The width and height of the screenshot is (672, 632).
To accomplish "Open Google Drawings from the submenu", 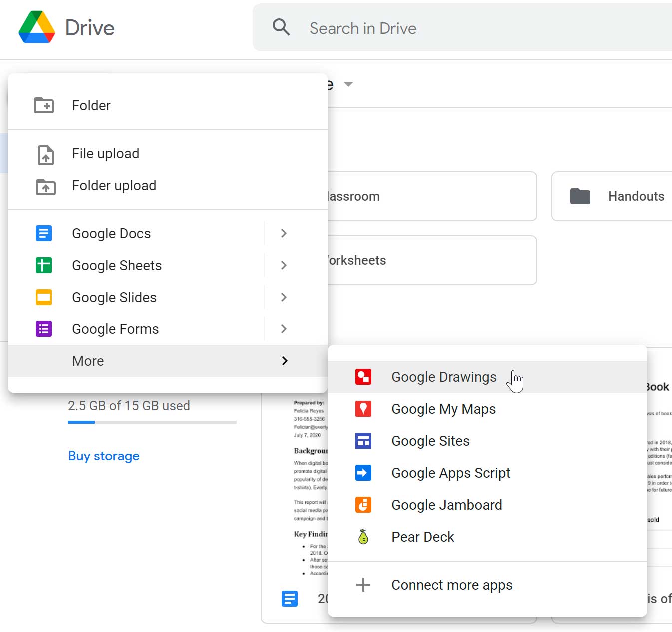I will coord(444,377).
